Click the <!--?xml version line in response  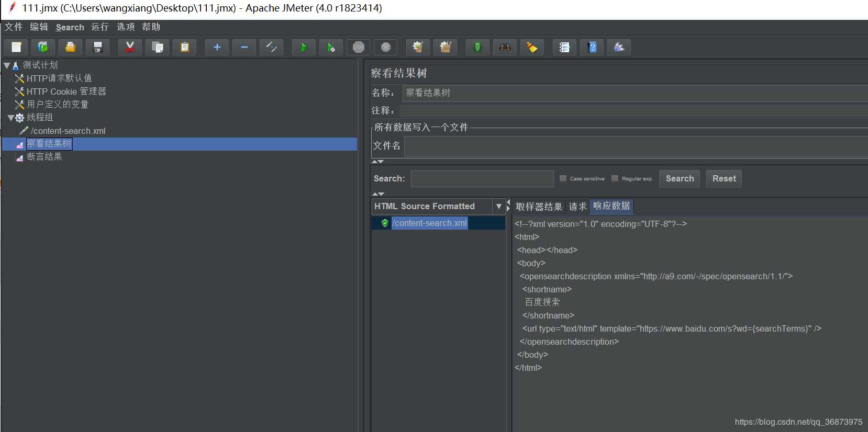(600, 224)
